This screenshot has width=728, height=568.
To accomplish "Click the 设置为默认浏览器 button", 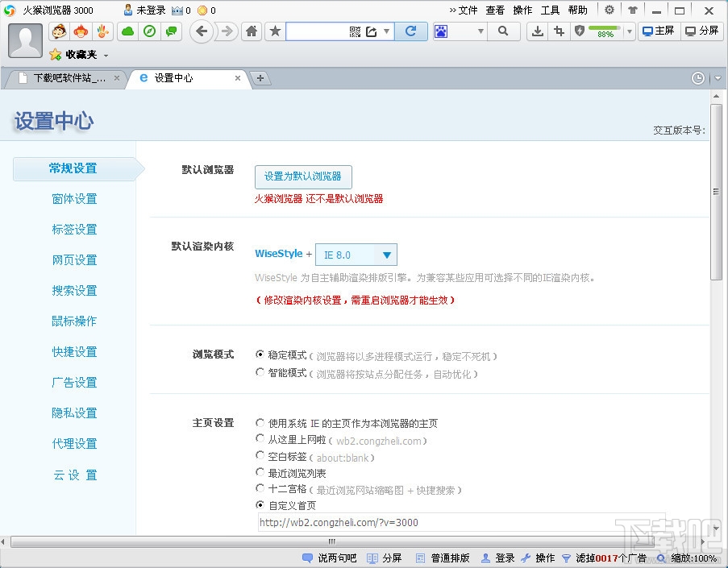I will (x=303, y=176).
